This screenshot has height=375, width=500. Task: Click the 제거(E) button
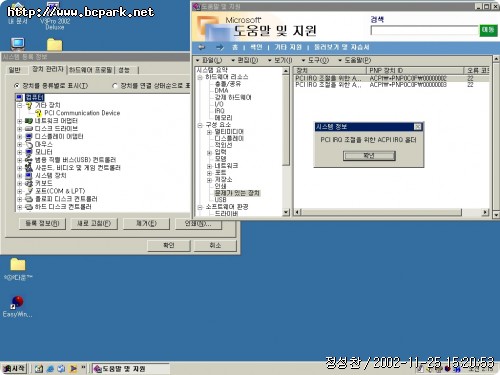click(146, 223)
